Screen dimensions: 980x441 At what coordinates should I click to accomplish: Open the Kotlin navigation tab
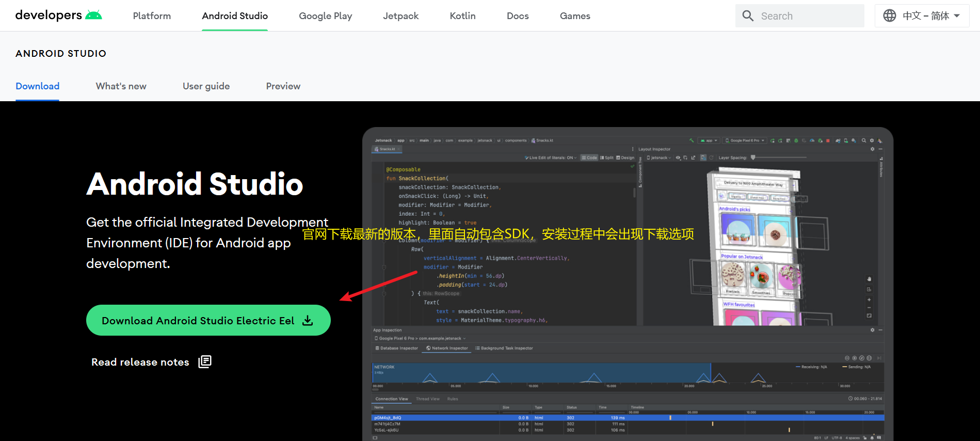pos(463,16)
